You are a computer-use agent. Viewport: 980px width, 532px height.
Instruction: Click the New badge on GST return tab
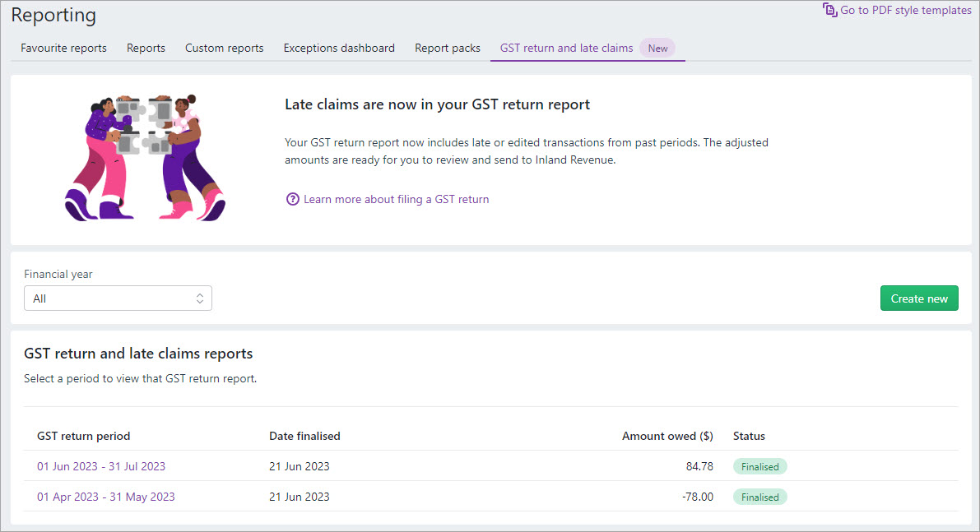click(x=657, y=48)
